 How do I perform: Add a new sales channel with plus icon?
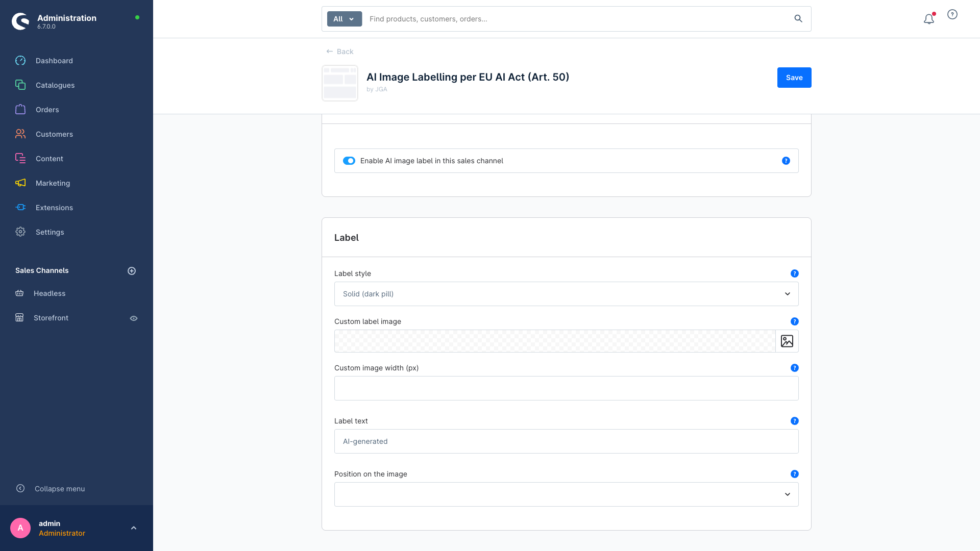[x=132, y=271]
